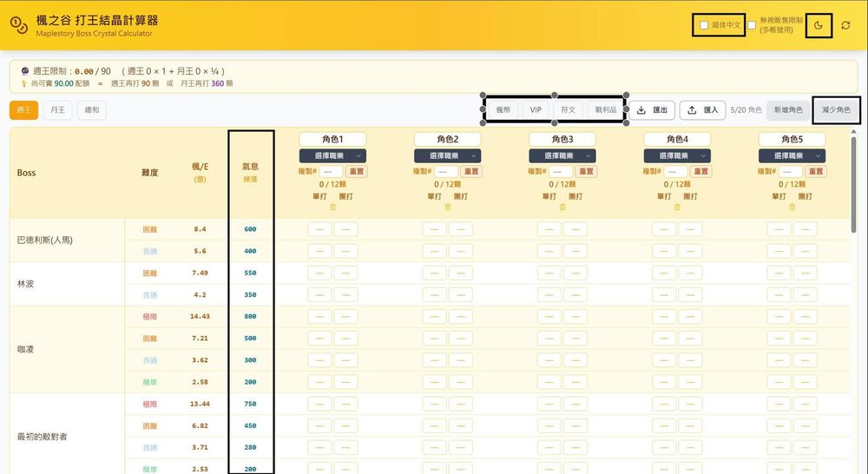Click the 楓/E column header
The height and width of the screenshot is (474, 868).
tap(200, 172)
